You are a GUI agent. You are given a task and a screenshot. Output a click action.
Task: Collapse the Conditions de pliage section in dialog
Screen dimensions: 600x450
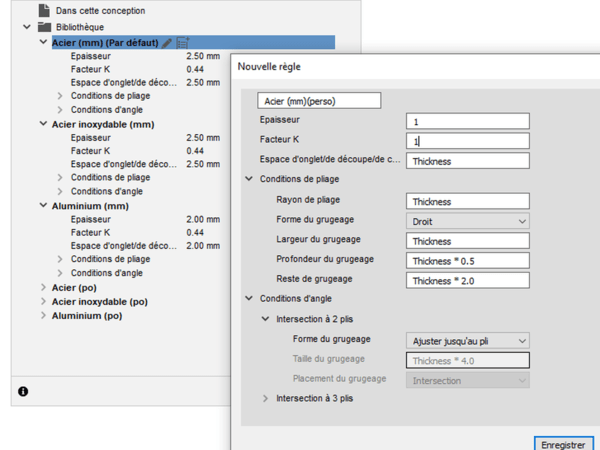pyautogui.click(x=249, y=179)
